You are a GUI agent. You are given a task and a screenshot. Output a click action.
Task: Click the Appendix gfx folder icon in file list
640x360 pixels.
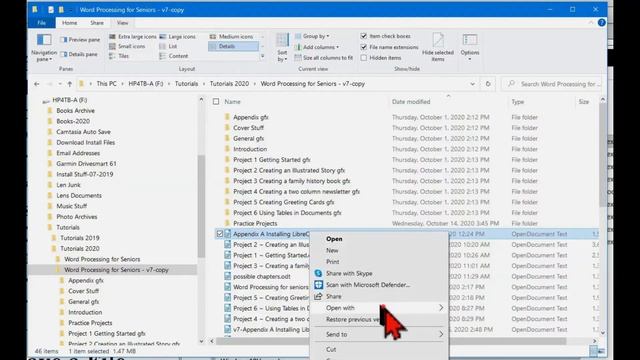(x=227, y=117)
